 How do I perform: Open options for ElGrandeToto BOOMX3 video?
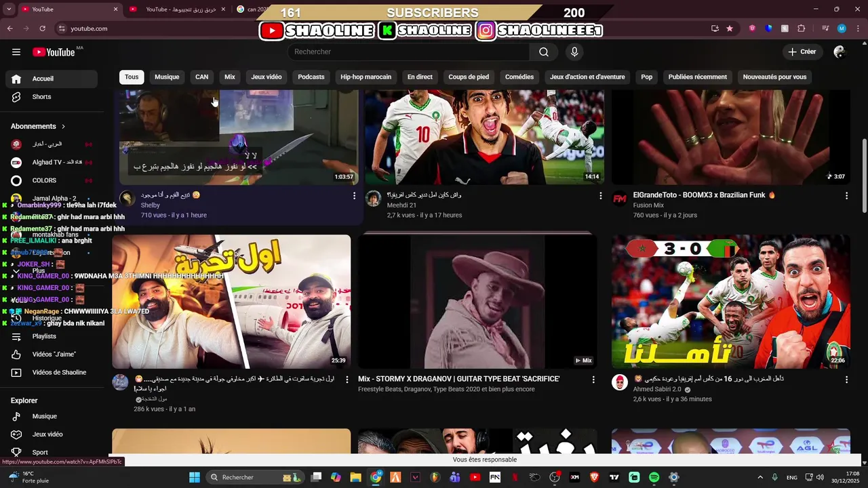[846, 196]
